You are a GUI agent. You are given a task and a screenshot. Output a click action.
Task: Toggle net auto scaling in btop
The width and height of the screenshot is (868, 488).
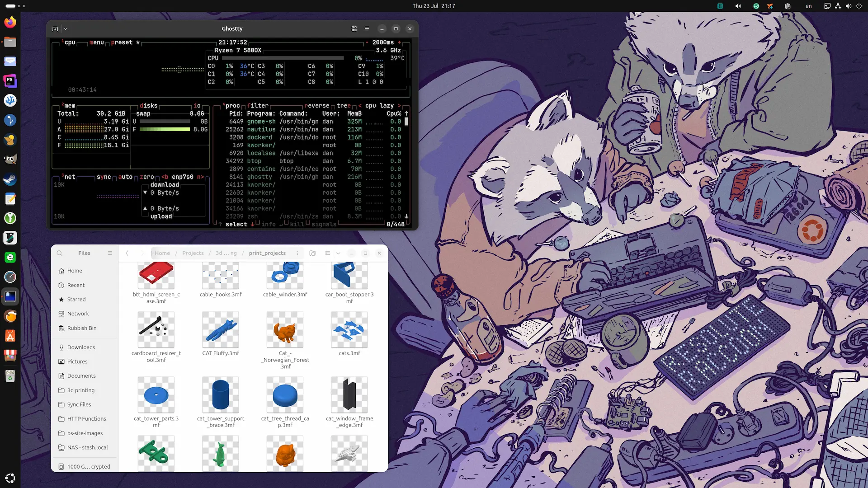[x=125, y=177]
